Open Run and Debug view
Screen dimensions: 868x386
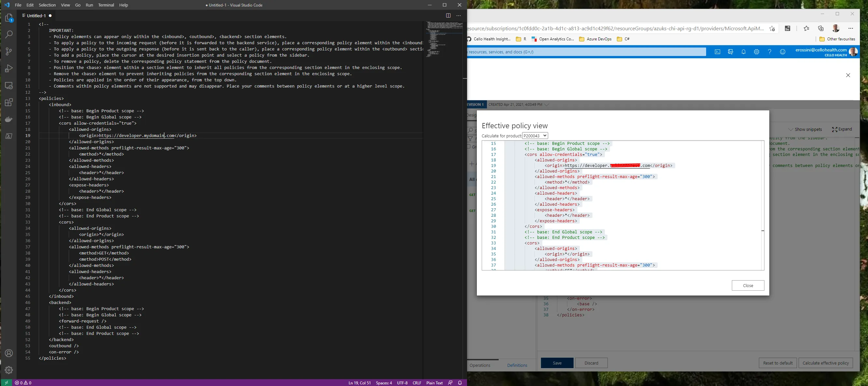pos(9,68)
